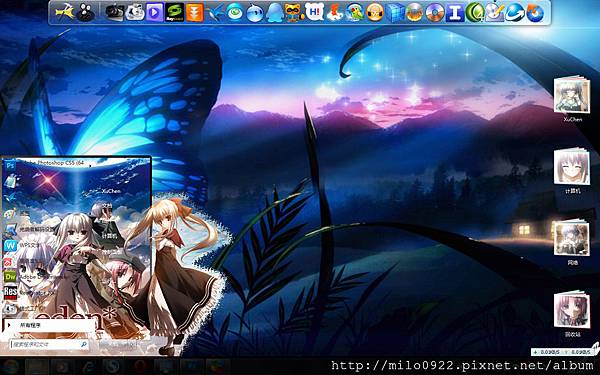Viewport: 600px width, 375px height.
Task: Open the blue swordfish dock icon
Action: click(215, 12)
